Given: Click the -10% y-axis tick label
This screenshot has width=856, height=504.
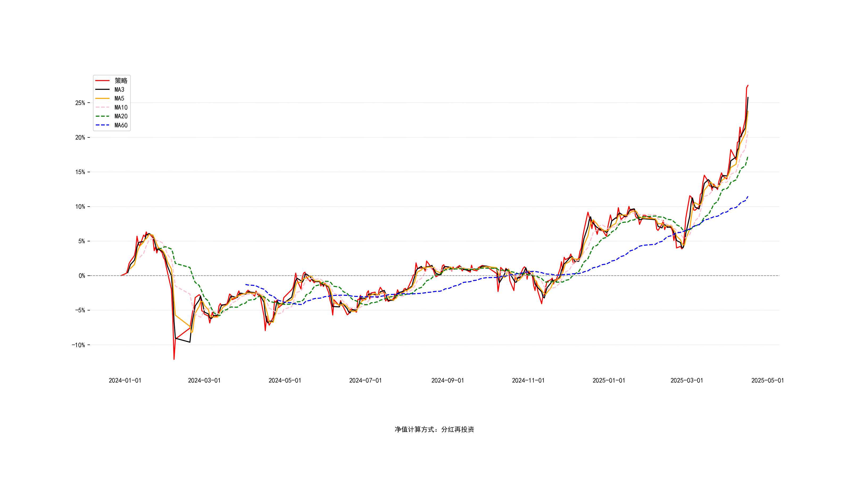Looking at the screenshot, I should (78, 345).
